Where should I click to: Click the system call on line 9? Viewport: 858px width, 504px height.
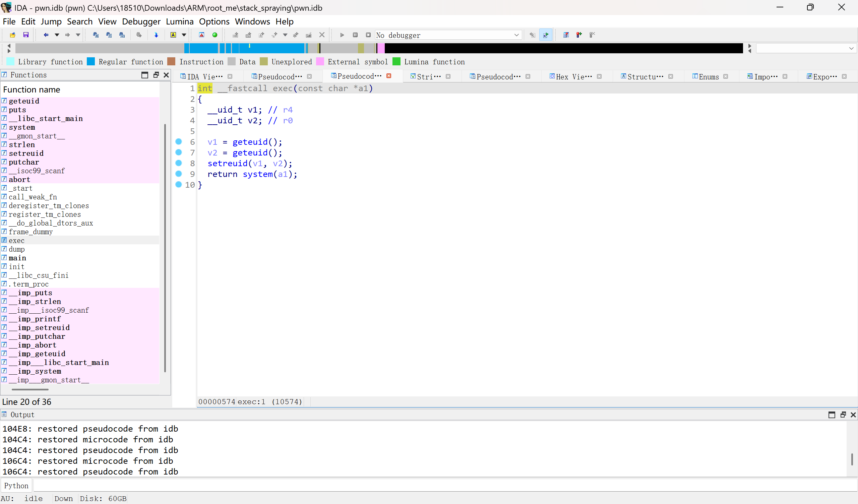click(257, 174)
